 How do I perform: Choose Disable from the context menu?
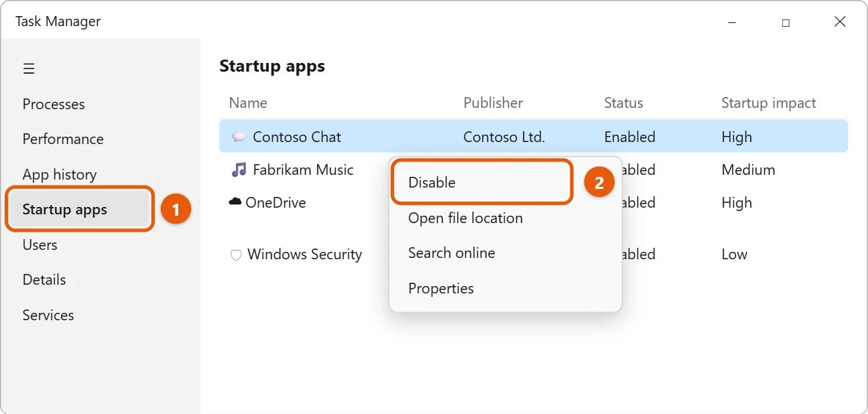pos(482,182)
